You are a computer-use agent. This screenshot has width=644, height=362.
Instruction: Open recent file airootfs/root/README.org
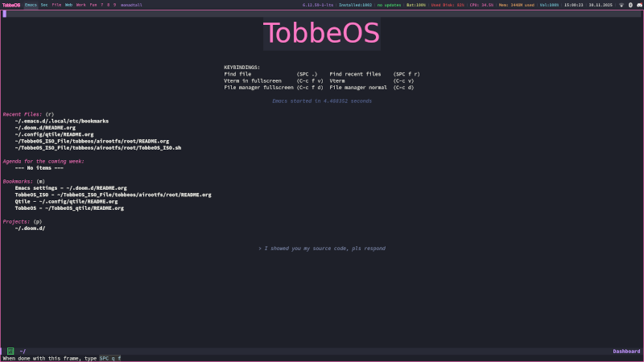pyautogui.click(x=92, y=142)
